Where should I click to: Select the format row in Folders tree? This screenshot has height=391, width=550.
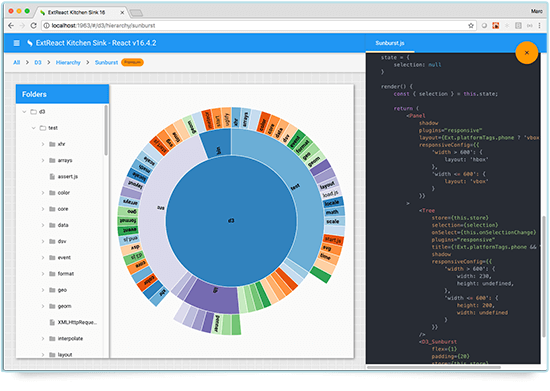tap(60, 274)
